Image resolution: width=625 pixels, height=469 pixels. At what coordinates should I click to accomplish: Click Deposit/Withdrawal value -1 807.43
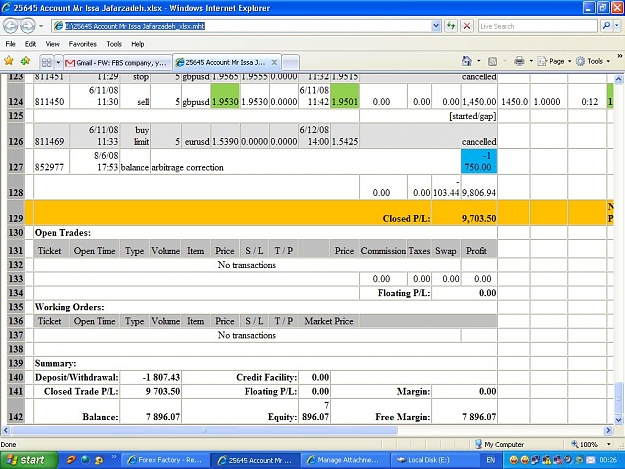(x=161, y=377)
